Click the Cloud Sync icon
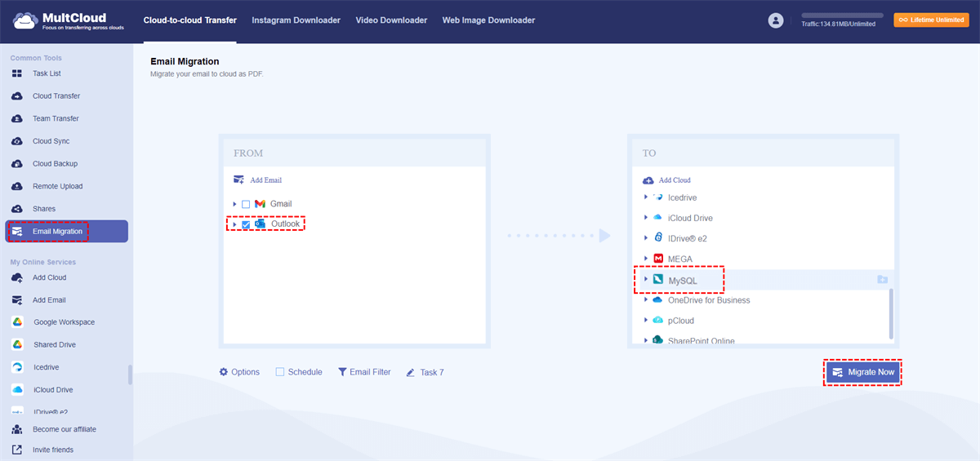The image size is (980, 461). [17, 141]
